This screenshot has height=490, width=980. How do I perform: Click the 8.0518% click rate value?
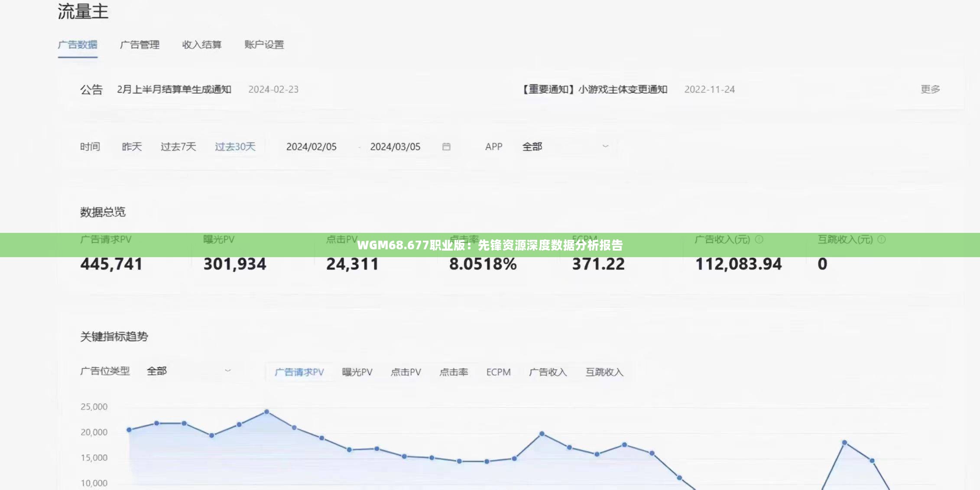(x=483, y=264)
